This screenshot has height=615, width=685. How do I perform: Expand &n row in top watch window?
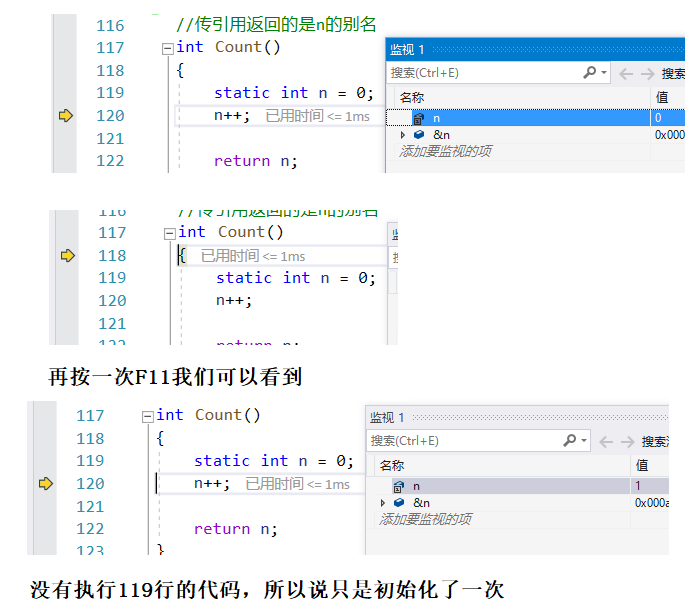click(403, 135)
